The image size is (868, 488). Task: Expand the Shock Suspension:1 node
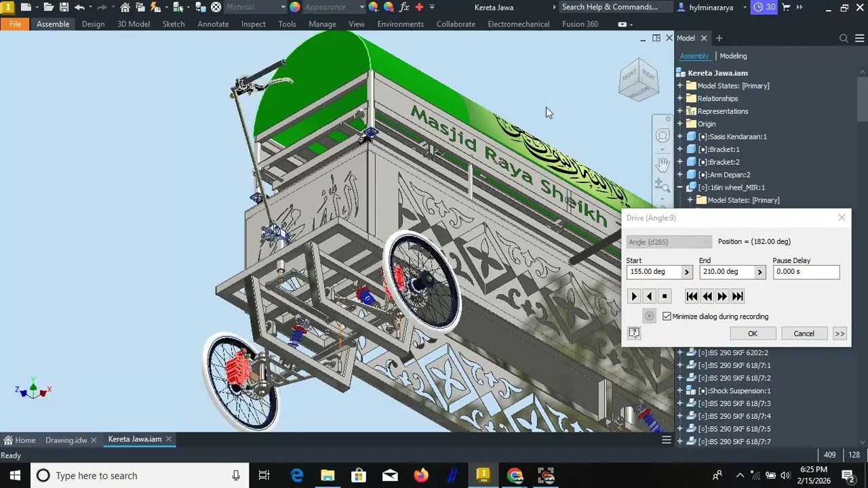pos(680,391)
